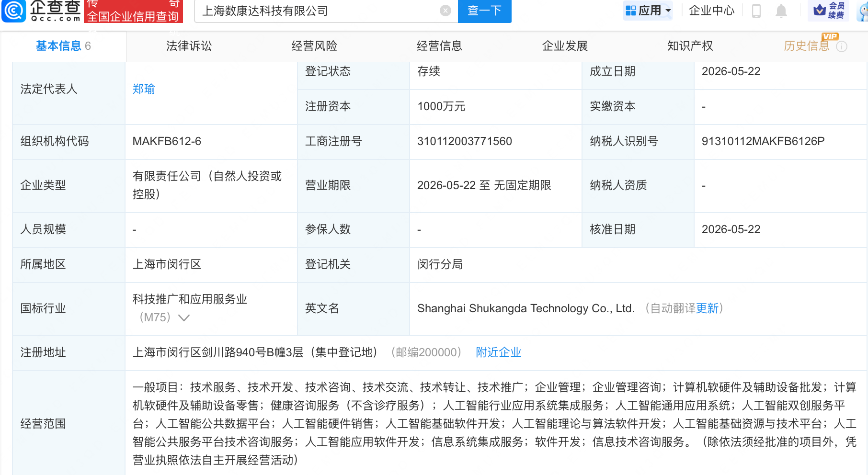868x475 pixels.
Task: Click the Qcc logo icon
Action: 13,11
